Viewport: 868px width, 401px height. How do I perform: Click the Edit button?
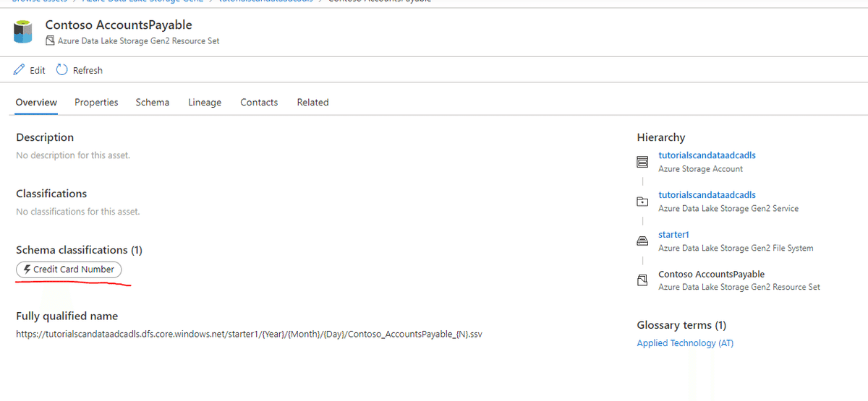click(x=30, y=70)
